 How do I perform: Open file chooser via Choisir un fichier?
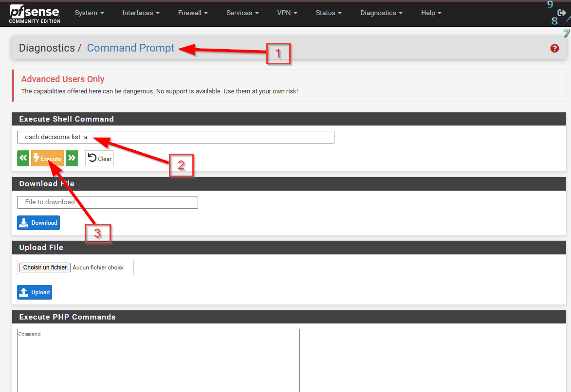(45, 267)
